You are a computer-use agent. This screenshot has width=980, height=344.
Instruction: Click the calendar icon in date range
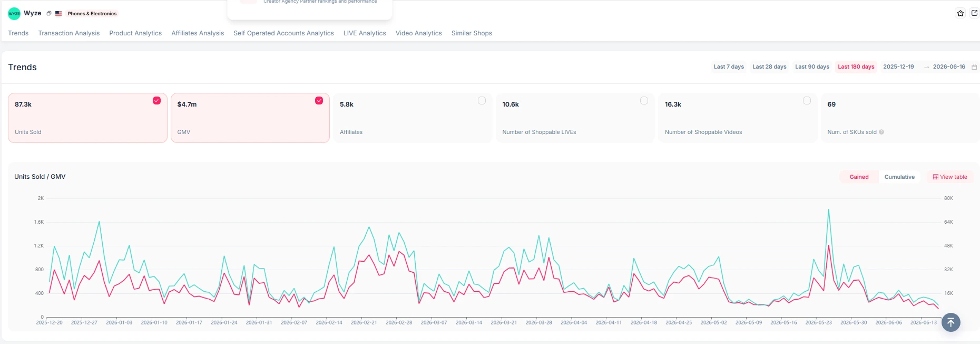click(974, 67)
